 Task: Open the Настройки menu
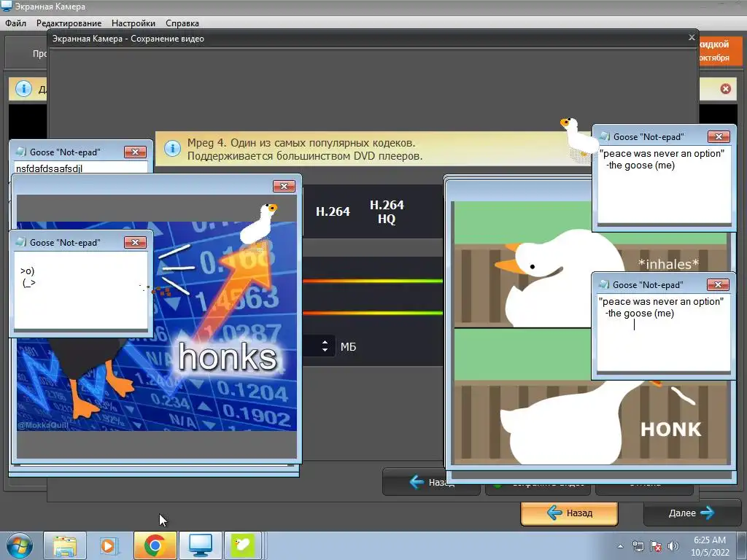[x=133, y=23]
